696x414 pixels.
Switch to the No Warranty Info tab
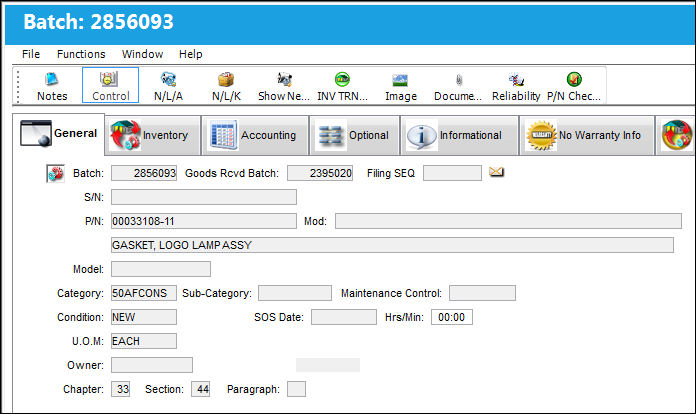pyautogui.click(x=587, y=135)
